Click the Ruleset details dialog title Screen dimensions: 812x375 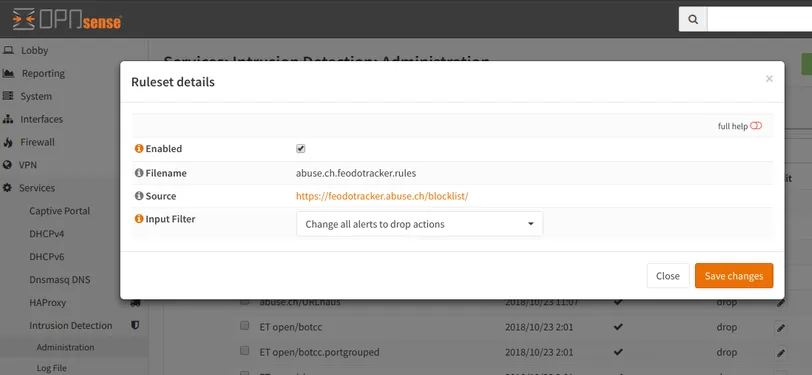click(173, 82)
